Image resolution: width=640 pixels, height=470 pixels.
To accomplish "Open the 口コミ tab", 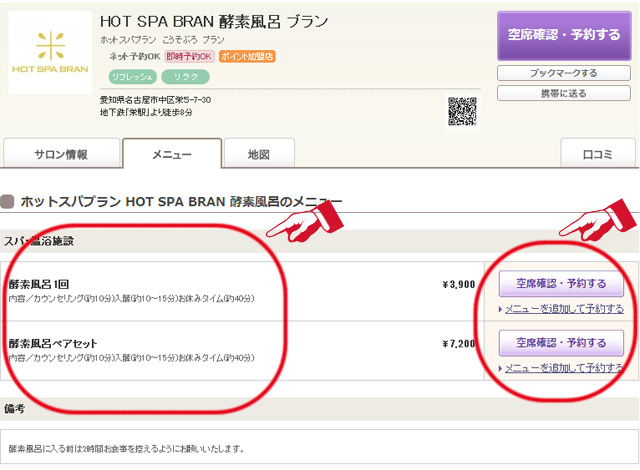I will 598,154.
